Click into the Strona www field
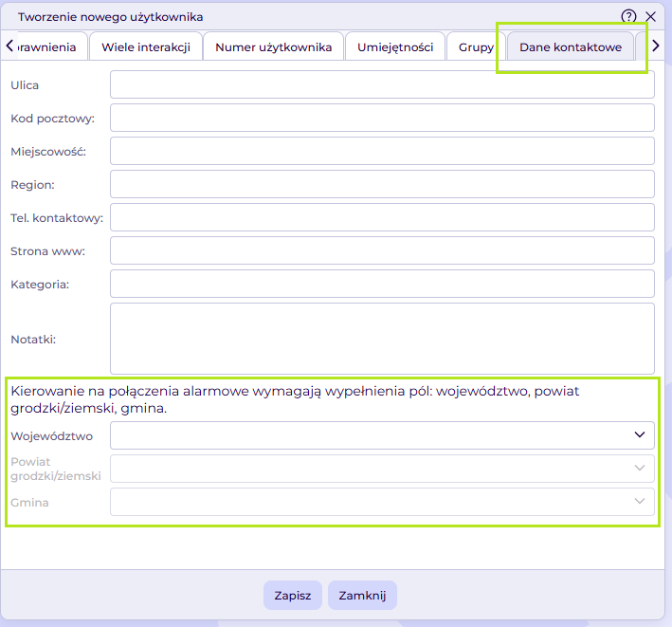672x627 pixels. [382, 250]
